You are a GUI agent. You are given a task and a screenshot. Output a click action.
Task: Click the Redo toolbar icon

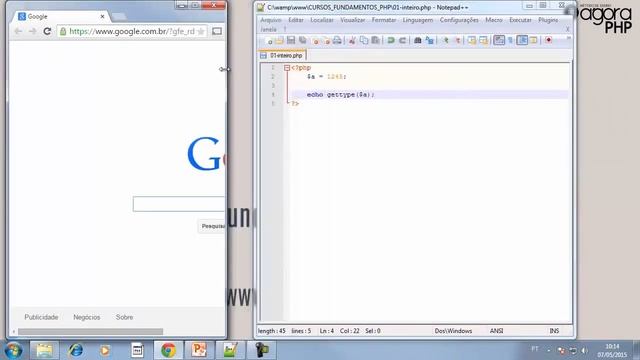point(402,40)
